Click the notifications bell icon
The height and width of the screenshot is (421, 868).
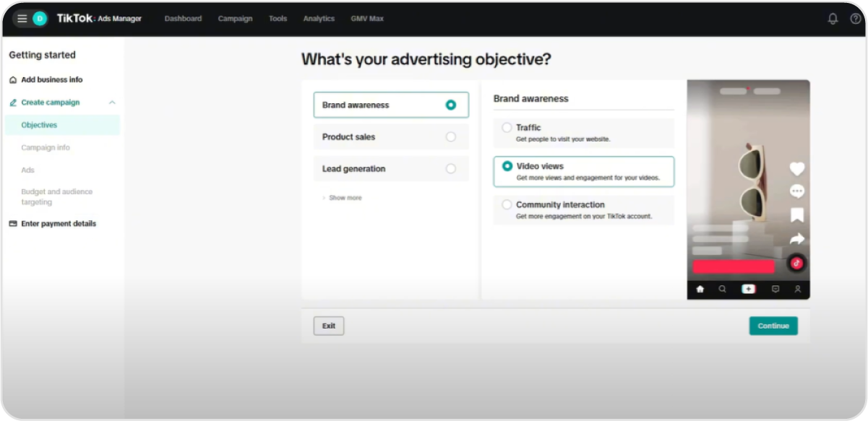pos(833,19)
